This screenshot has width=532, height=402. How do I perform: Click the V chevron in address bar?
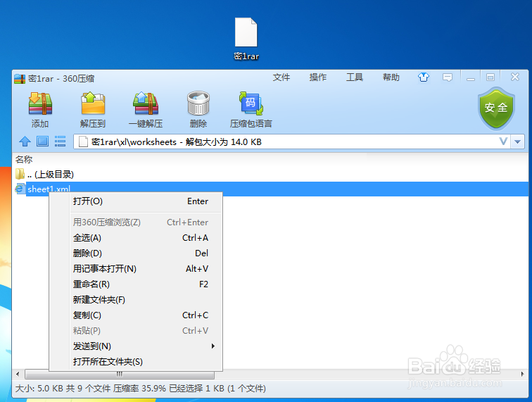504,142
